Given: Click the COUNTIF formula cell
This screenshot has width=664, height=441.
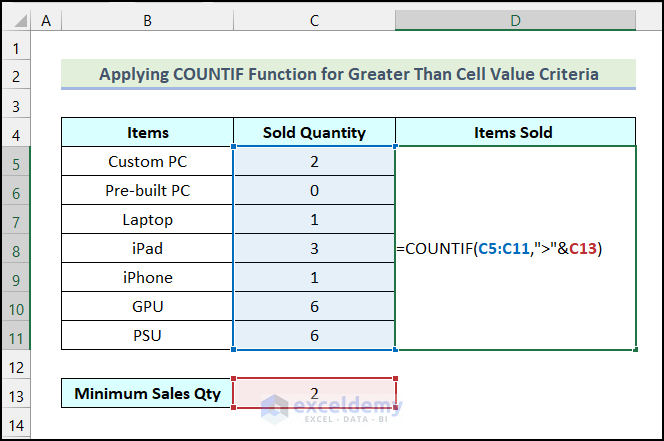Looking at the screenshot, I should click(x=515, y=249).
